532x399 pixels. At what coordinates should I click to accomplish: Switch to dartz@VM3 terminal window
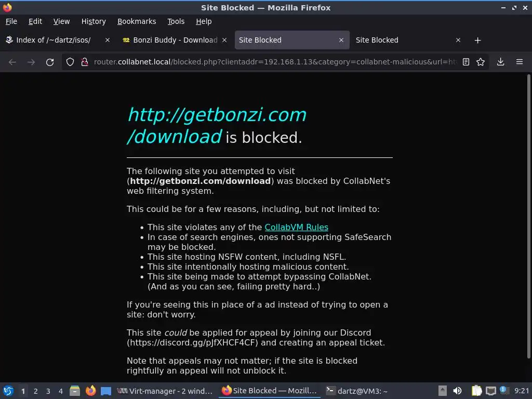tap(357, 391)
